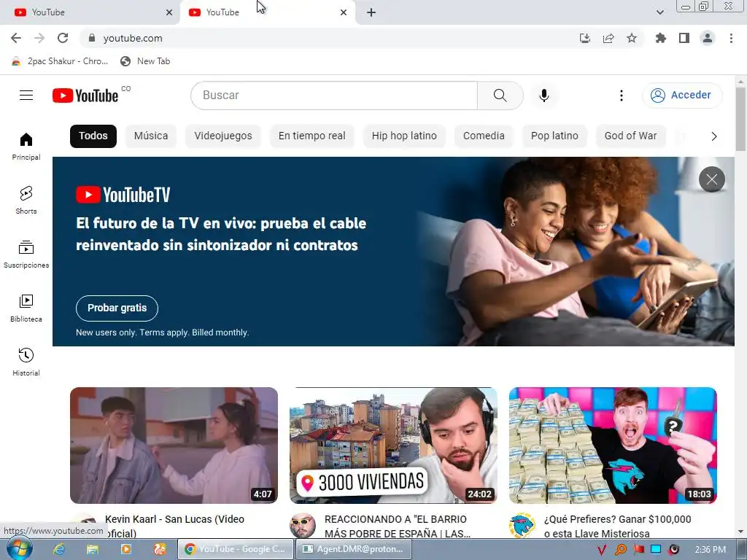Open Windows Media Player in taskbar

(x=126, y=549)
